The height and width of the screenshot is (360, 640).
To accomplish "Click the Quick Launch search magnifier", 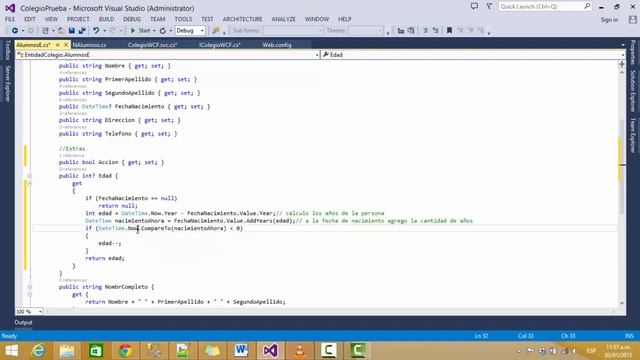I will click(x=587, y=7).
